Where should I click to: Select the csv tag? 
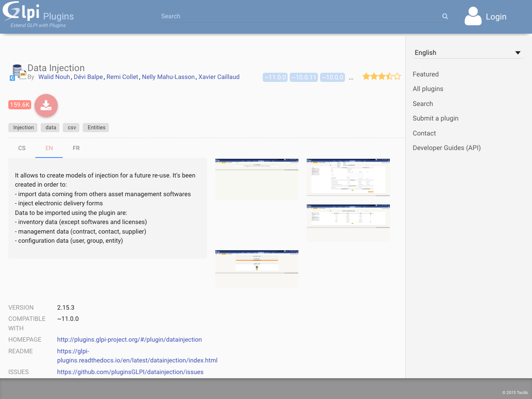pos(71,128)
